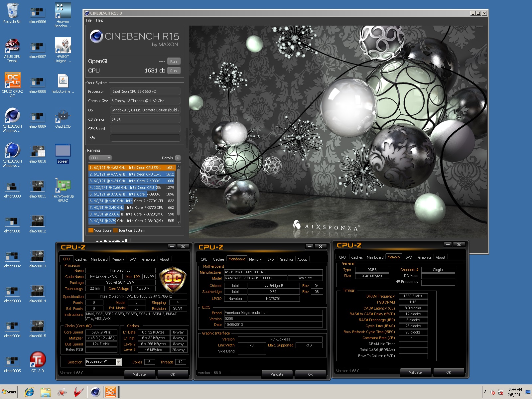Select ranking row i7-4930K score 1606
Screen dimensions: 532x399
[x=132, y=181]
